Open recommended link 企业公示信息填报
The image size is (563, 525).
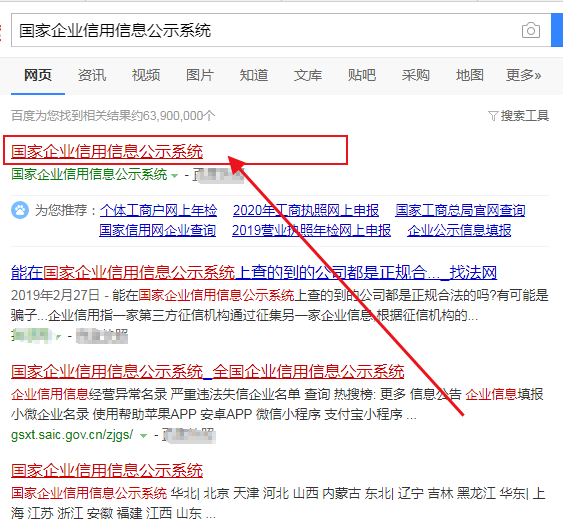[459, 230]
